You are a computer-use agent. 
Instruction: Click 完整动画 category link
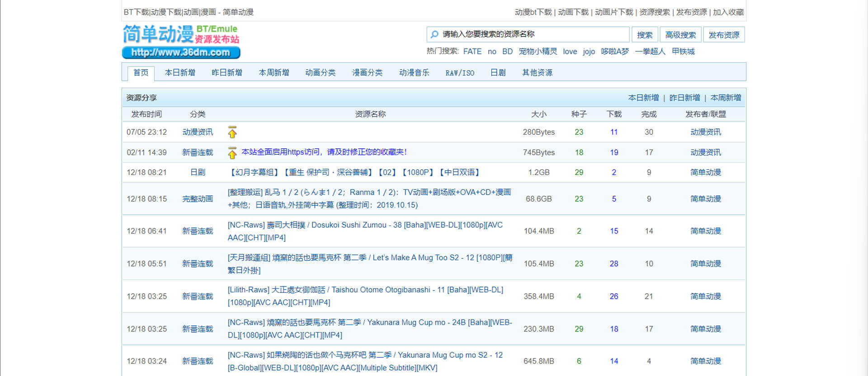click(x=198, y=199)
